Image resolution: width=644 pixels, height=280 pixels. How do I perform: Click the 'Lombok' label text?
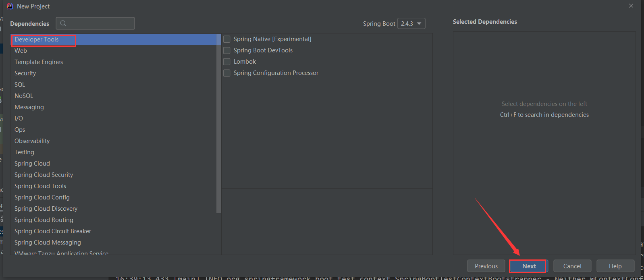[245, 62]
